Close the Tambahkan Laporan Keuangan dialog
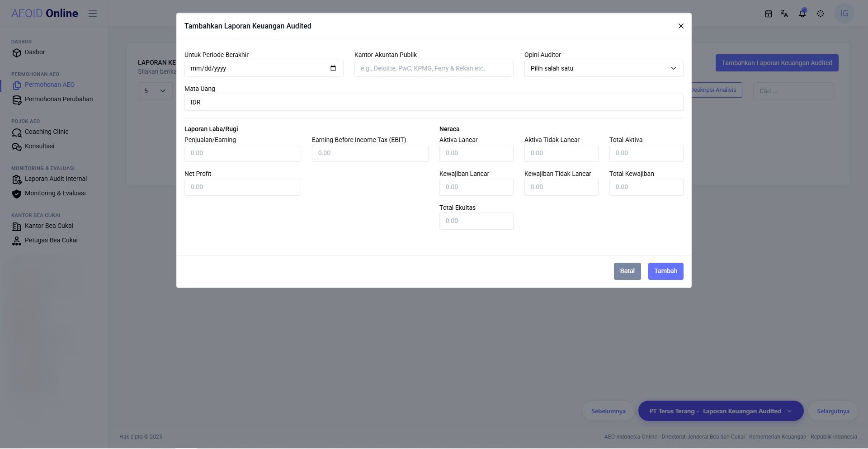868x449 pixels. [x=681, y=26]
